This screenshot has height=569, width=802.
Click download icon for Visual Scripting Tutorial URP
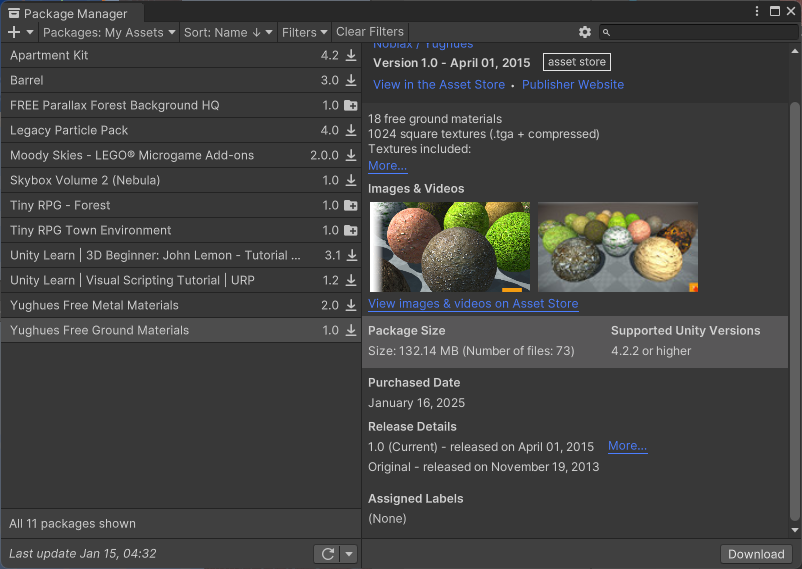tap(351, 280)
